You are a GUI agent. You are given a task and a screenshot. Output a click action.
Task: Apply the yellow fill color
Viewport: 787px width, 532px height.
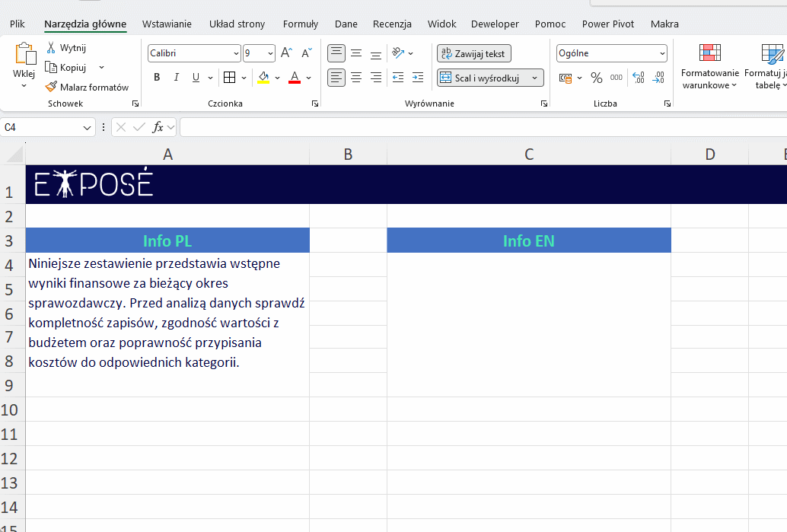[263, 78]
